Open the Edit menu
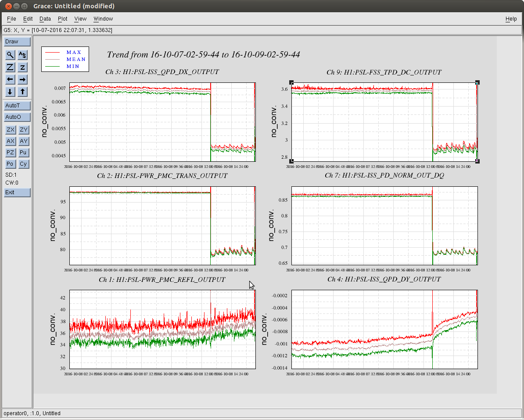 [x=28, y=19]
